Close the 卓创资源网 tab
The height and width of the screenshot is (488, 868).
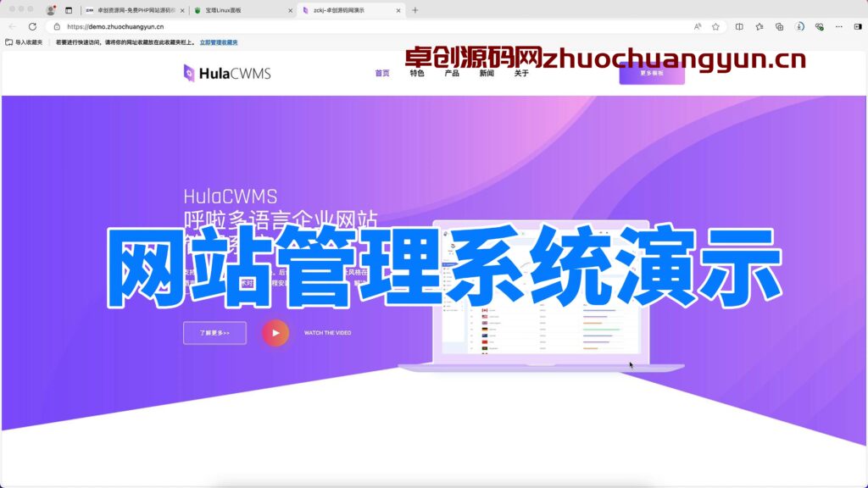pos(182,10)
